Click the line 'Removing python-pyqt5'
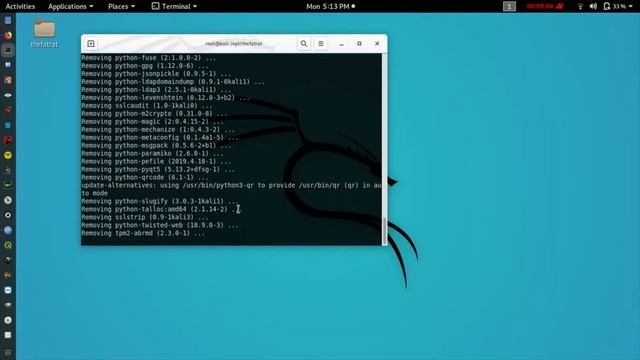 (158, 169)
